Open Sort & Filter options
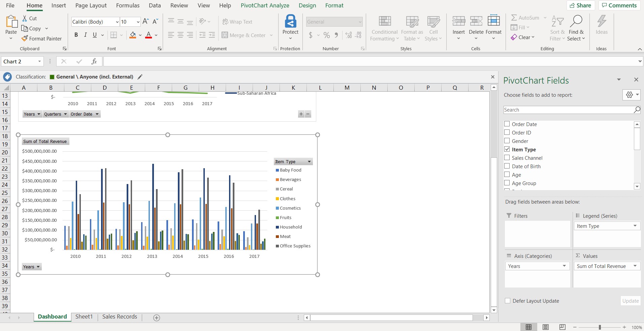Image resolution: width=644 pixels, height=331 pixels. pyautogui.click(x=557, y=28)
